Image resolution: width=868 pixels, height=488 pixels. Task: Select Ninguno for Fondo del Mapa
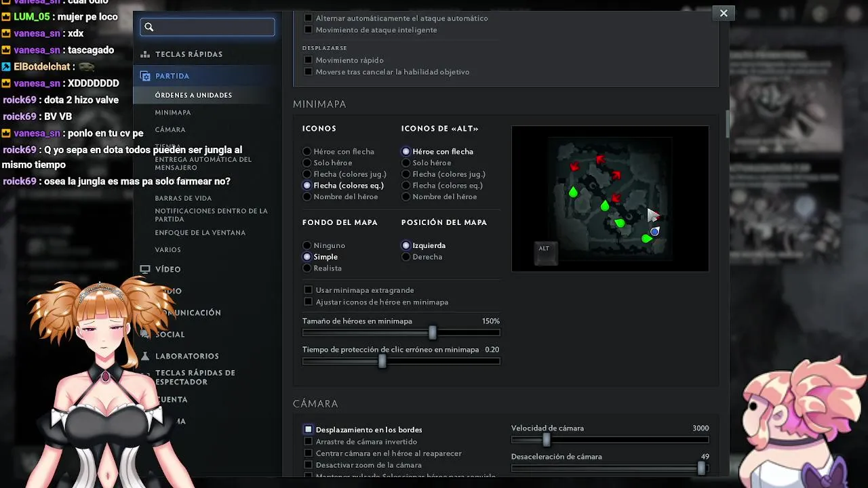(x=307, y=245)
